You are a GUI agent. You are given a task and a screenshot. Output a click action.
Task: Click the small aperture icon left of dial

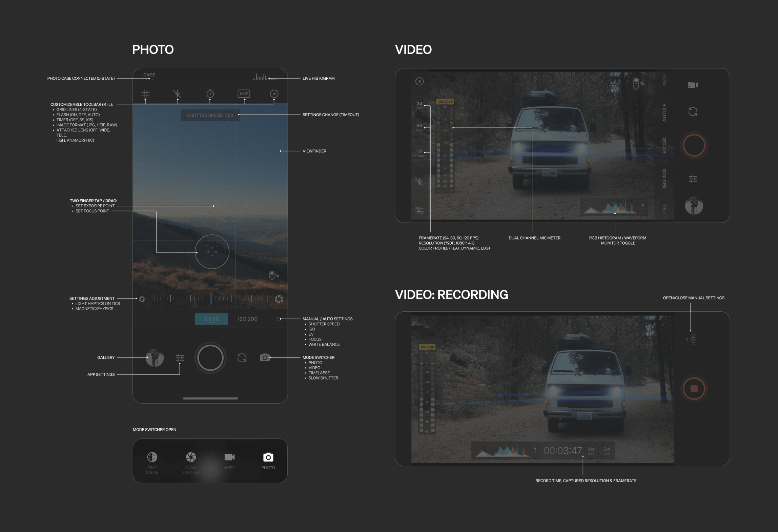pyautogui.click(x=142, y=299)
